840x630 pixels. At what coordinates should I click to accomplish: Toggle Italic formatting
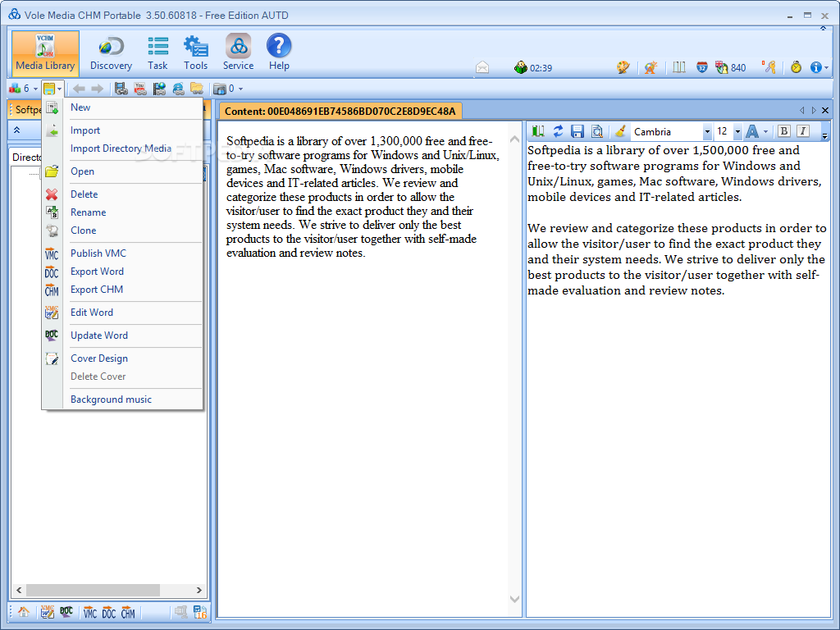point(802,131)
